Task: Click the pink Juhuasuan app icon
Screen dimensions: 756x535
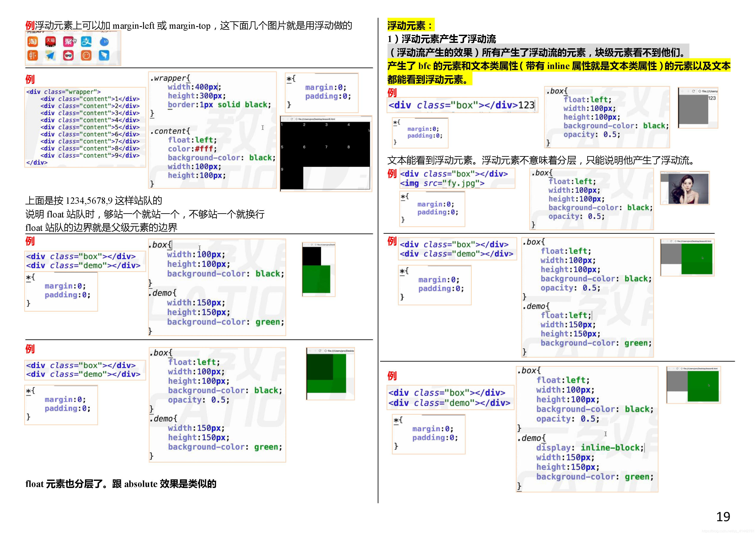Action: pyautogui.click(x=69, y=41)
